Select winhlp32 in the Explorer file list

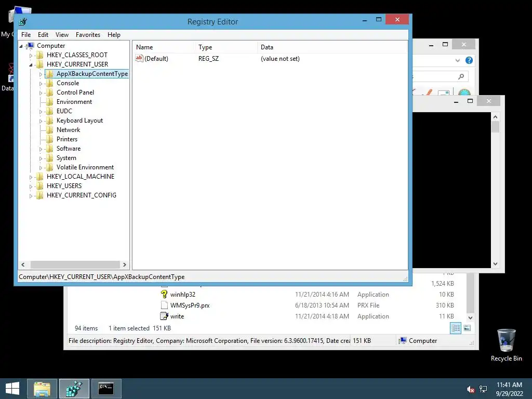point(182,295)
